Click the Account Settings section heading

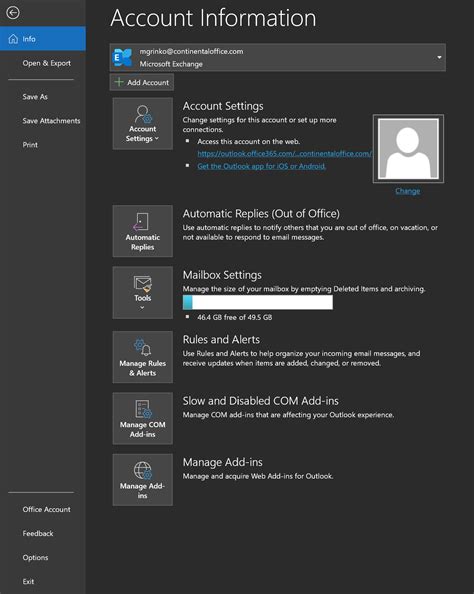[x=223, y=106]
